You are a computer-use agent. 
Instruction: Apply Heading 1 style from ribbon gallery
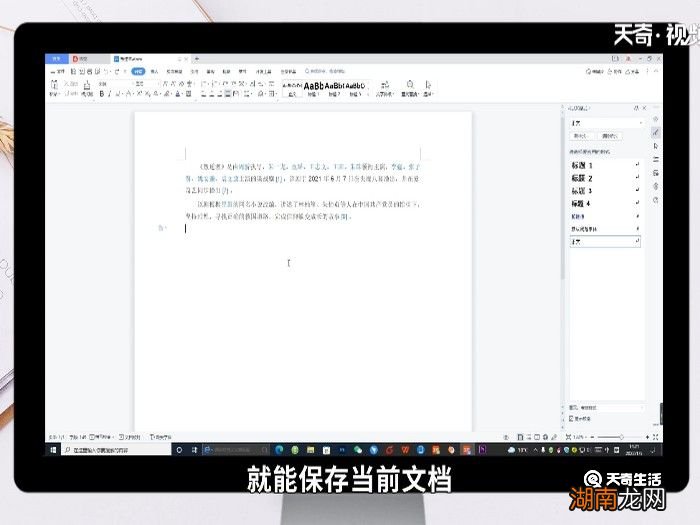pos(313,88)
